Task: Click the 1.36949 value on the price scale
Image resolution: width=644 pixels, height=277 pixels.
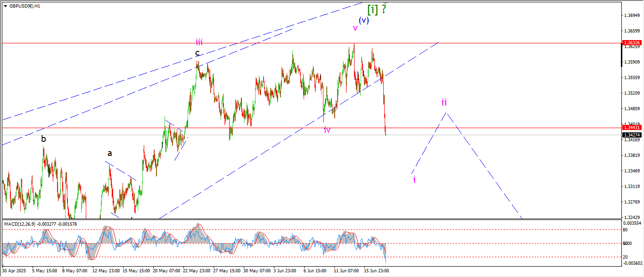Action: tap(631, 16)
